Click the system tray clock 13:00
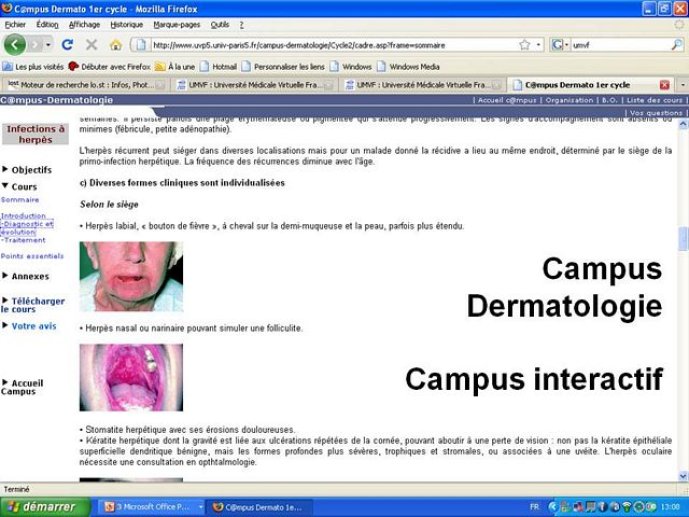The height and width of the screenshot is (517, 689). click(x=670, y=507)
